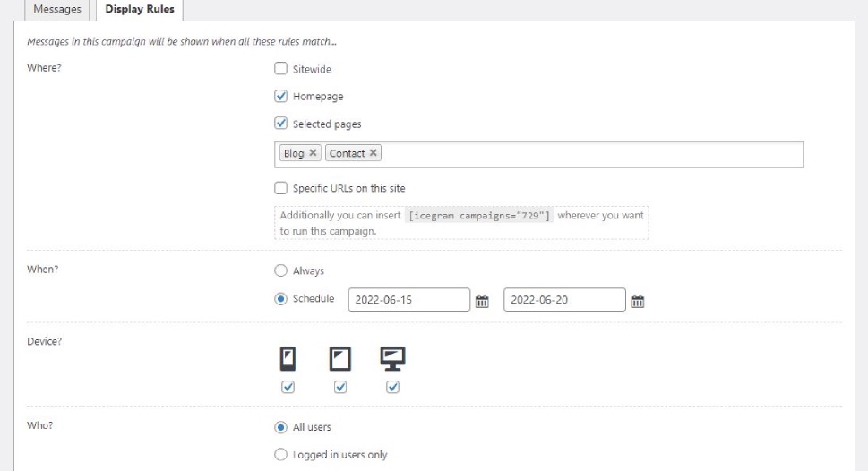Enable Specific URLs on this site
Screen dimensions: 868x471
(280, 188)
